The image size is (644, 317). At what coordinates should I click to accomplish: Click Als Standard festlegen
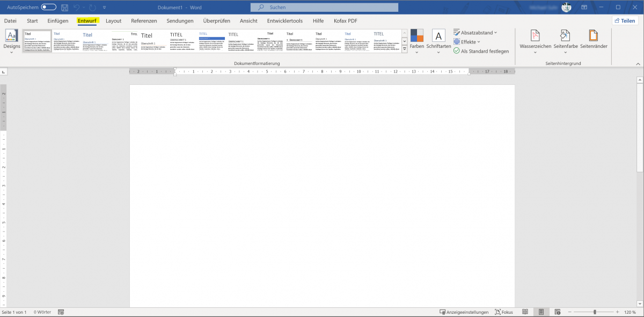481,51
